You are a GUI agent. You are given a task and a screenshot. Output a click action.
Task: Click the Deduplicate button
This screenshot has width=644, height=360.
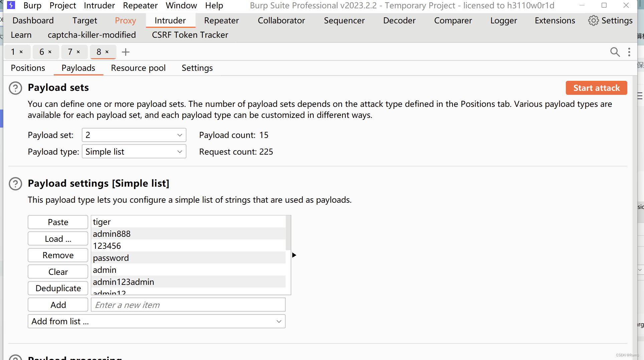pos(58,288)
